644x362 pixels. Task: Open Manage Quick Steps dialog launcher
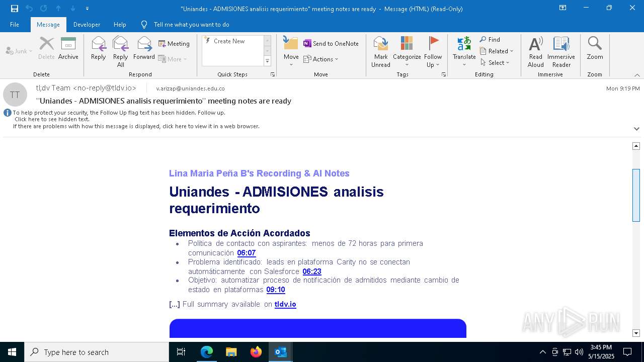pyautogui.click(x=273, y=74)
